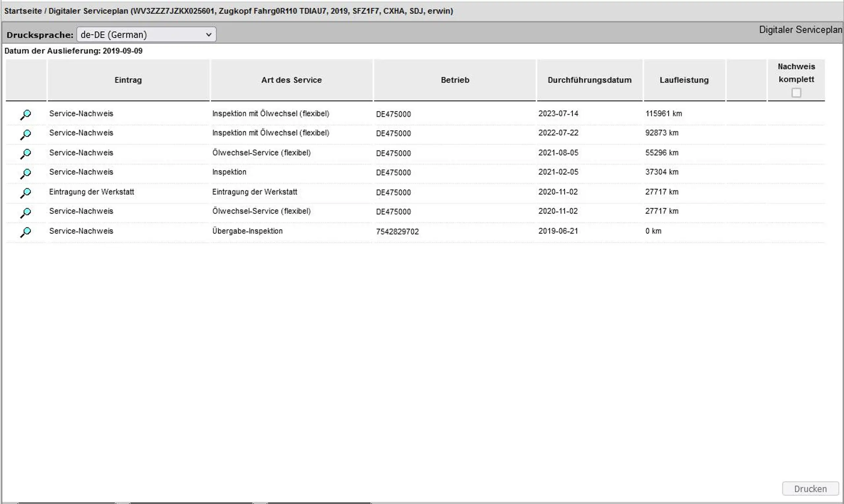Click the Digitaler Serviceplan title on the right
This screenshot has width=844, height=504.
point(800,30)
